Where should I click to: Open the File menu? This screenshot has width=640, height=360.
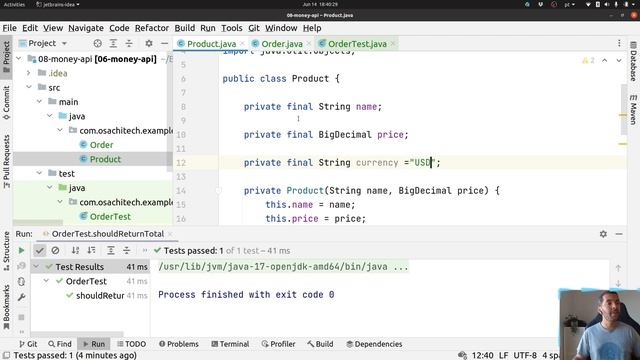pos(9,28)
